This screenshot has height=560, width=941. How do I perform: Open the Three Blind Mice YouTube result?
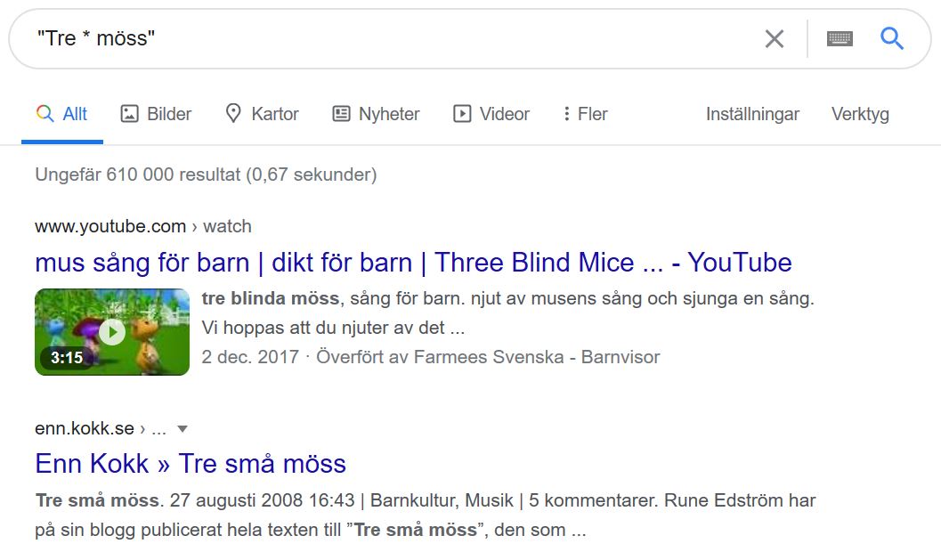coord(413,263)
